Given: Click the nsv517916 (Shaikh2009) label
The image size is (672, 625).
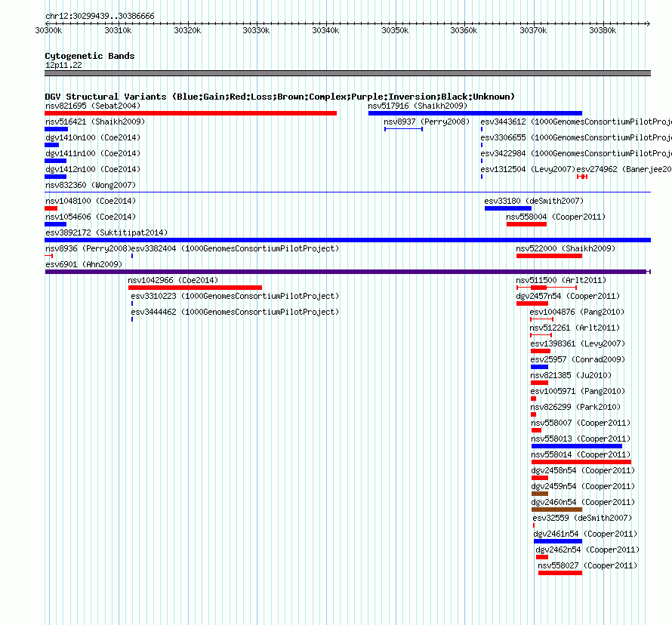Looking at the screenshot, I should [418, 106].
